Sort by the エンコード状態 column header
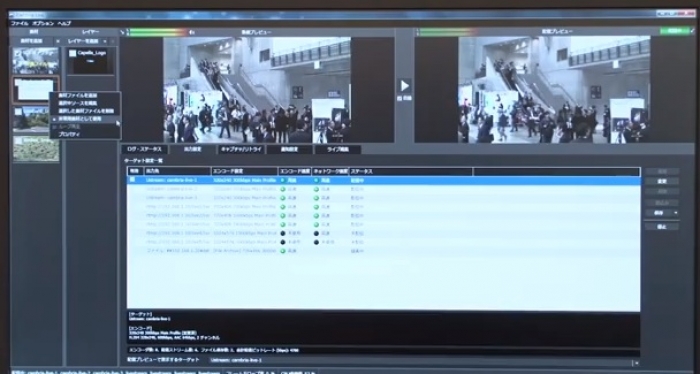The height and width of the screenshot is (374, 700). click(x=295, y=171)
